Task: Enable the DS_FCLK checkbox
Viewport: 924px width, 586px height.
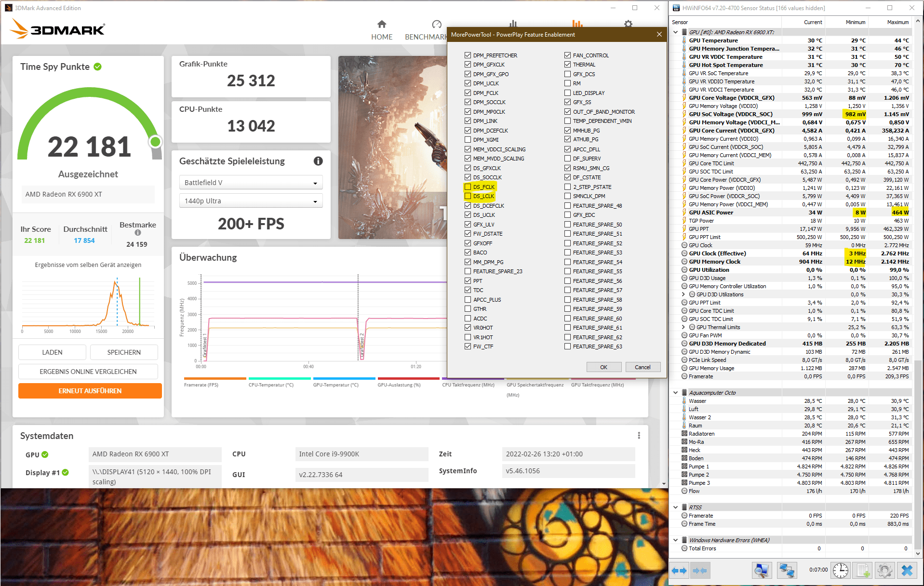Action: (x=468, y=187)
